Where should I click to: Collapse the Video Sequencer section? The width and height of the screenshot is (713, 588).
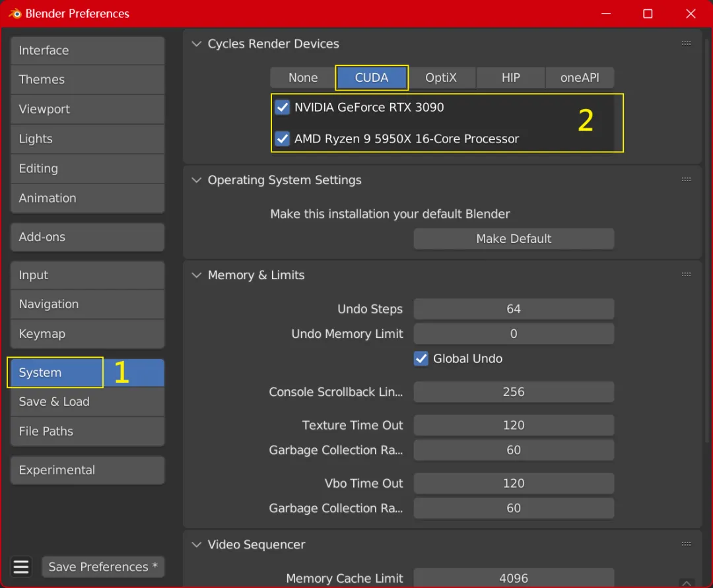[197, 544]
